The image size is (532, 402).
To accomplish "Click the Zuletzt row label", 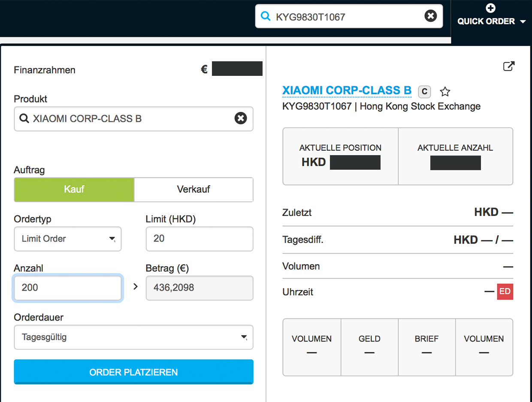I will point(297,212).
